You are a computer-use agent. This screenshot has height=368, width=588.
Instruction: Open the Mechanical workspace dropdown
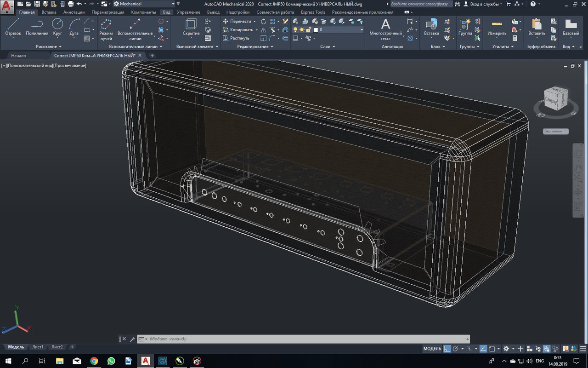click(x=172, y=4)
